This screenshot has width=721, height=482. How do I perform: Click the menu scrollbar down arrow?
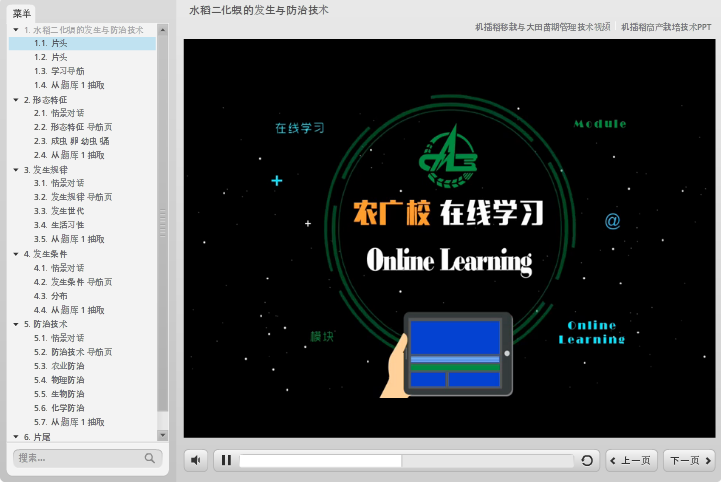tap(163, 436)
